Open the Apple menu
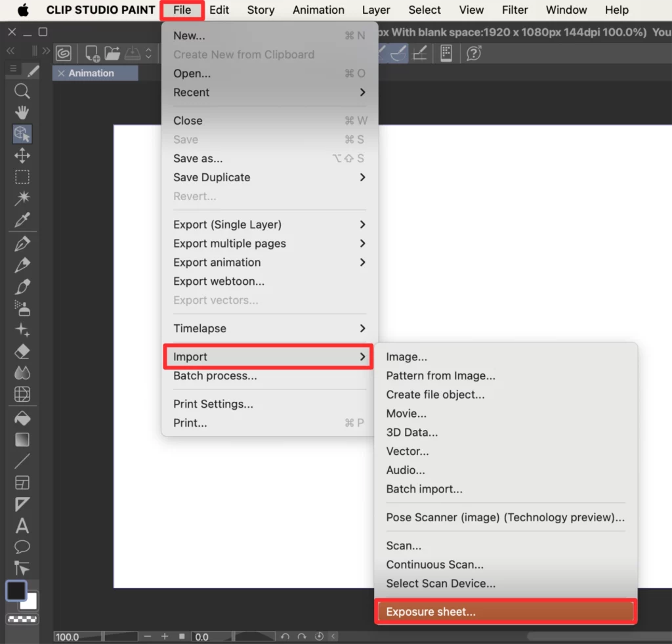This screenshot has height=644, width=672. (x=23, y=10)
